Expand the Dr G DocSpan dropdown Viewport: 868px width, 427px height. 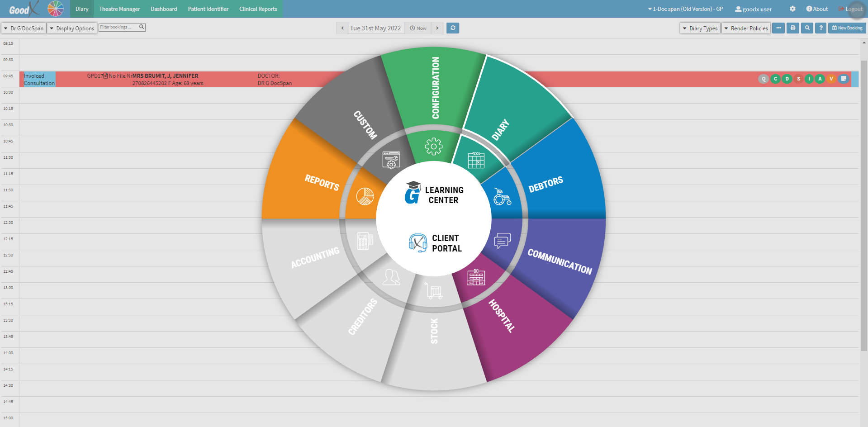(24, 28)
